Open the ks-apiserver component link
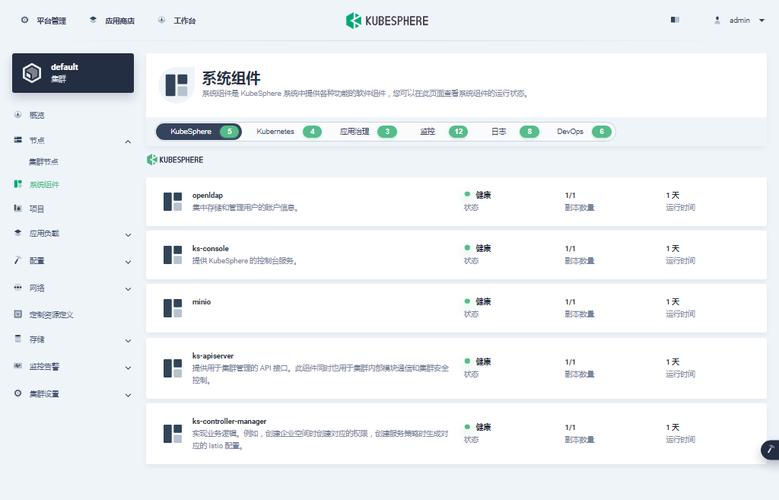The height and width of the screenshot is (500, 779). pos(213,356)
